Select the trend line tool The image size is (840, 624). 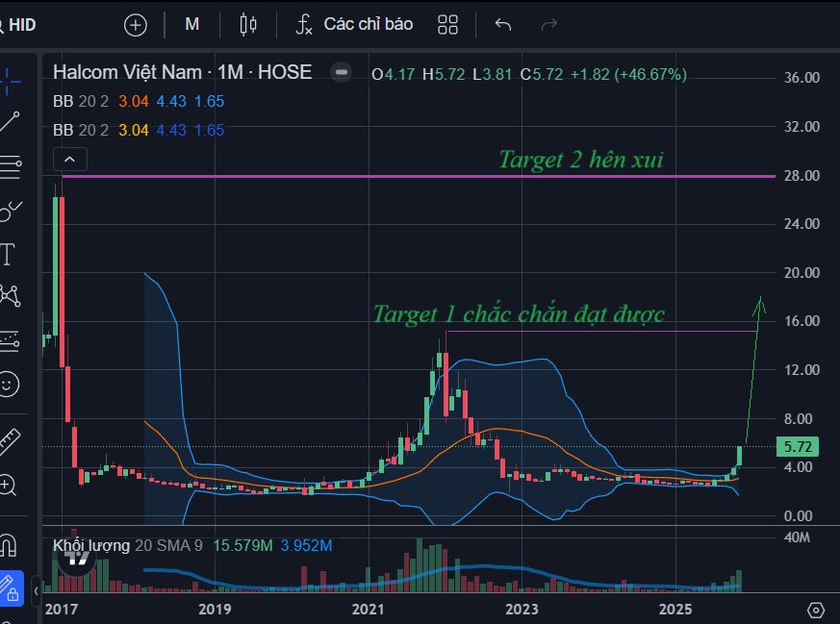(x=10, y=122)
